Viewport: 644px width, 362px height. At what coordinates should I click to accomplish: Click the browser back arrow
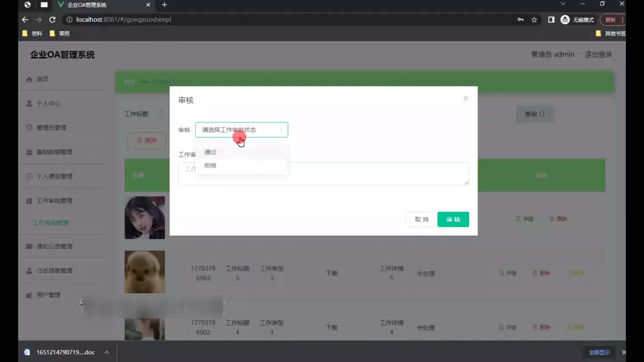pyautogui.click(x=25, y=20)
